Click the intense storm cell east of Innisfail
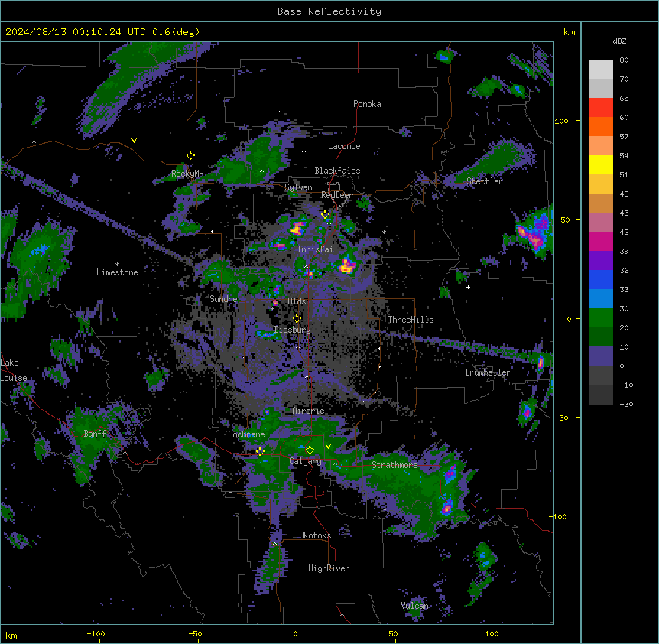The image size is (659, 644). pyautogui.click(x=347, y=266)
